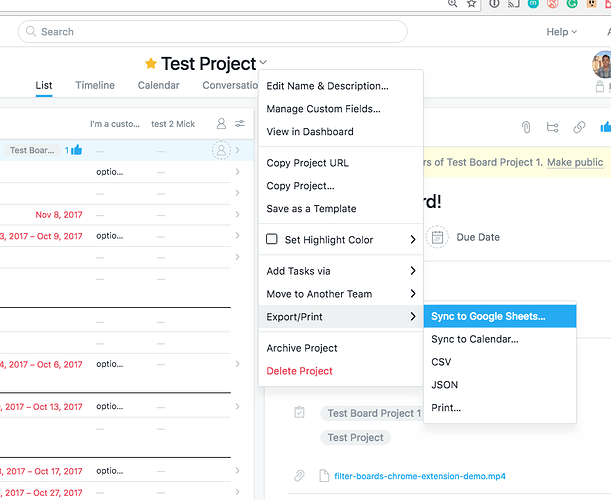Open the Test Project title dropdown arrow
Viewport: 611px width, 500px height.
point(263,62)
